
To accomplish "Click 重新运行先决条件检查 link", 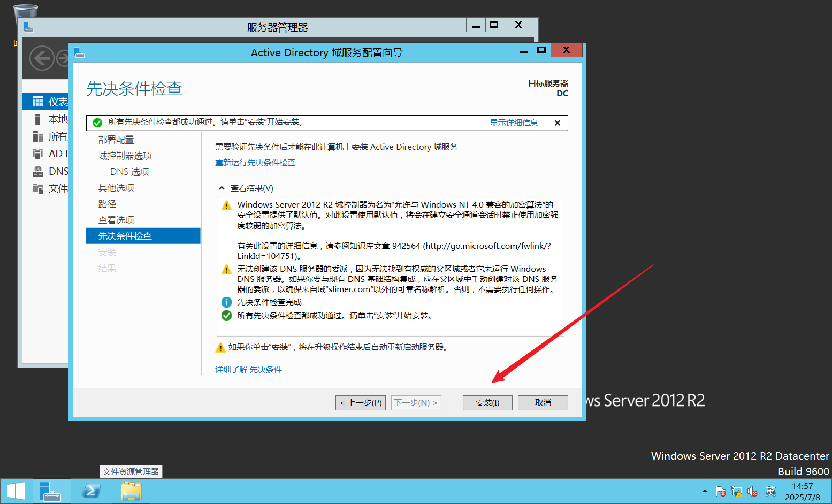I will coord(255,163).
